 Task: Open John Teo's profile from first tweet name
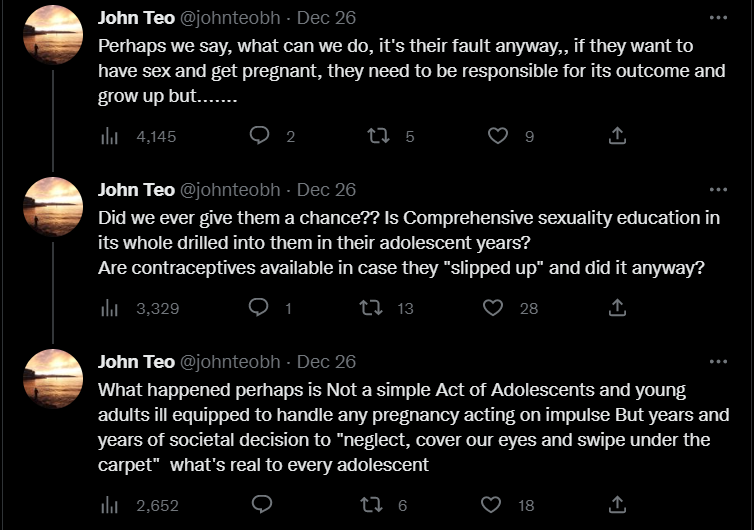coord(134,18)
